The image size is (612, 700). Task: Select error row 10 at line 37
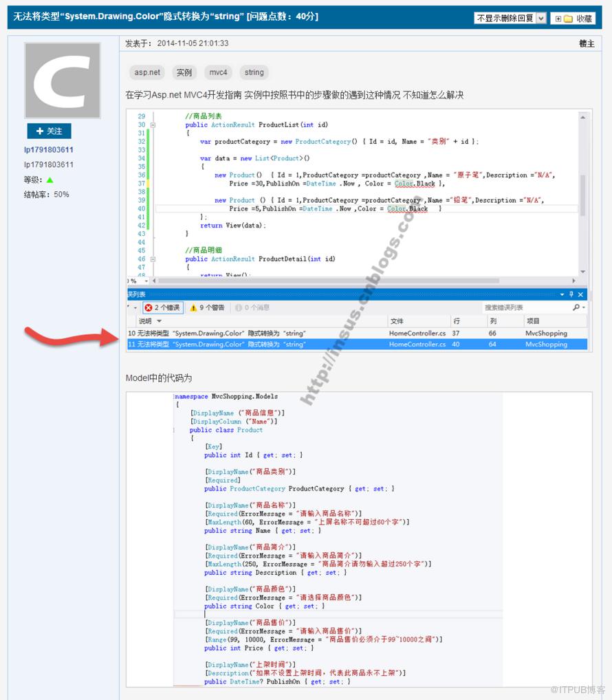(357, 333)
